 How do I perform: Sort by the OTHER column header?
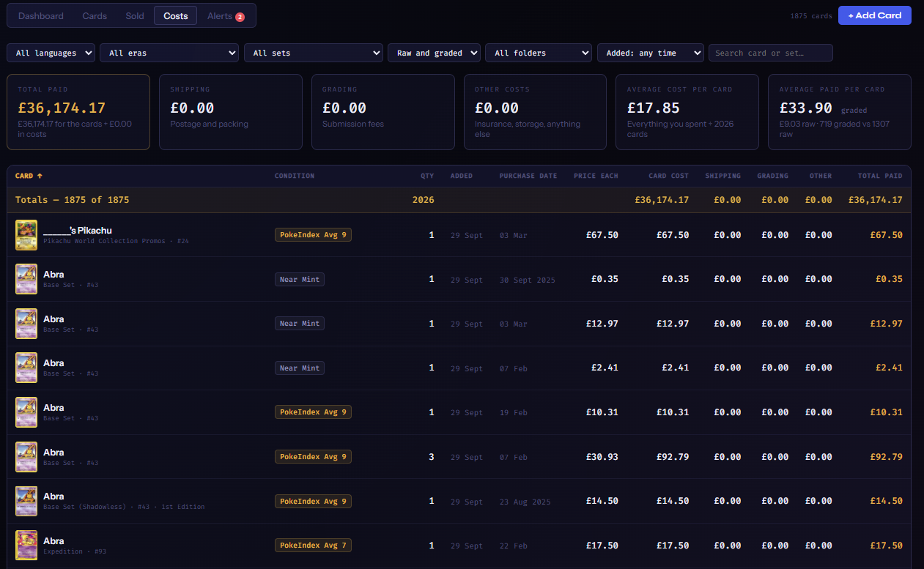821,176
